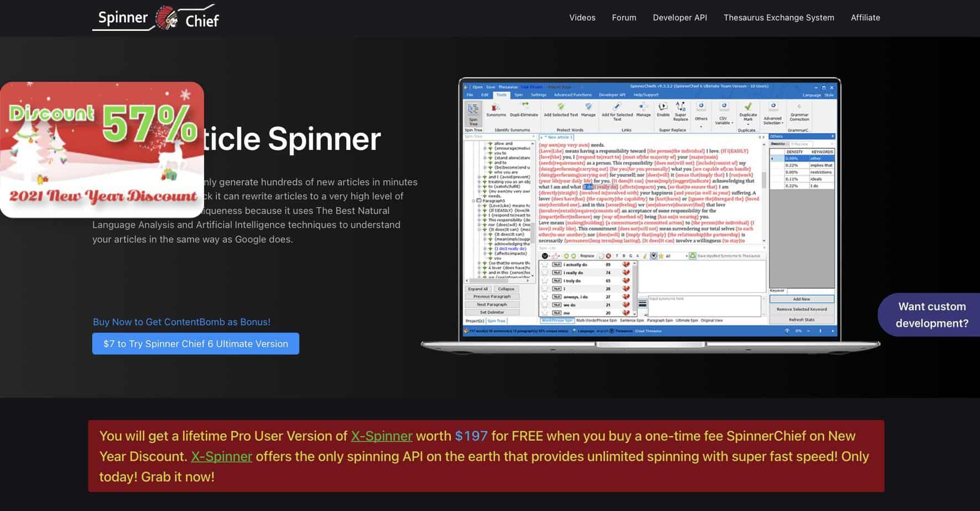Switch to the Spin ribbon tab
Screen dimensions: 980x511
518,95
